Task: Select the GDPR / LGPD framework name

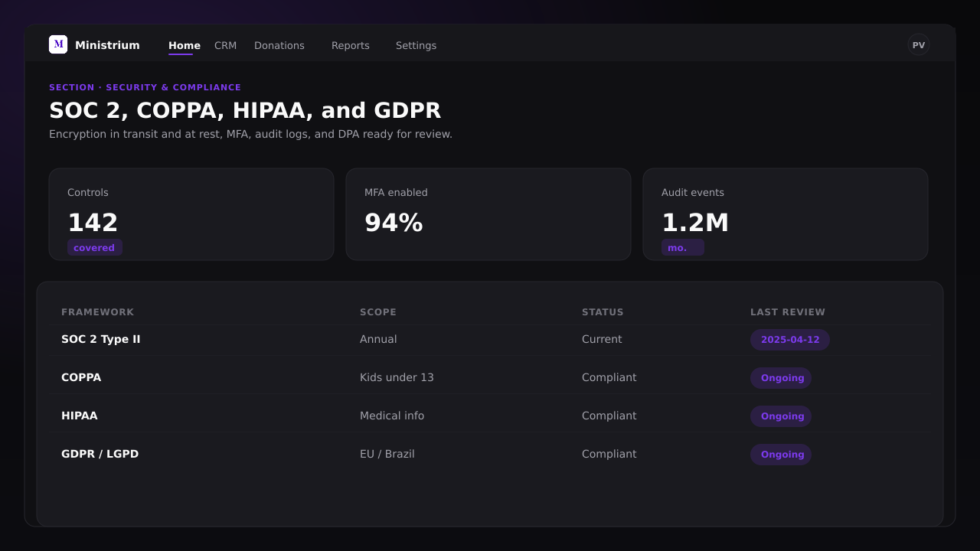Action: (x=100, y=454)
